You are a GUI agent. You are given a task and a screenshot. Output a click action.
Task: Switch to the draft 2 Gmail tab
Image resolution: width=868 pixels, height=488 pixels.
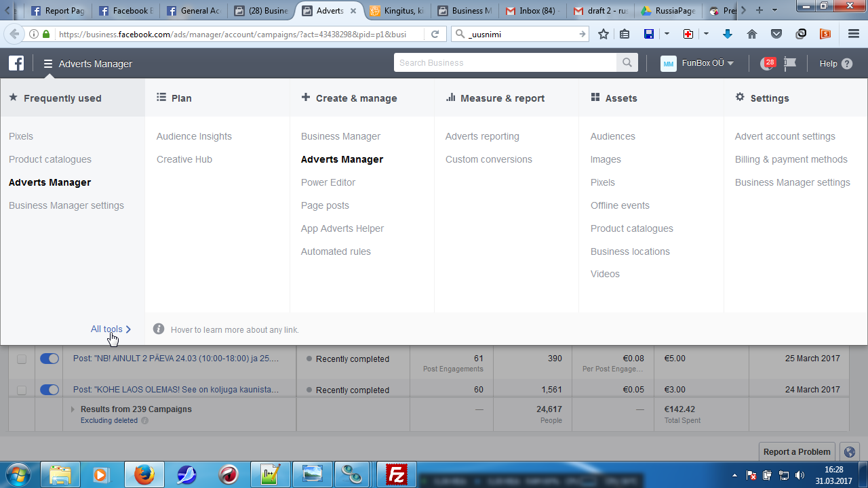coord(600,11)
